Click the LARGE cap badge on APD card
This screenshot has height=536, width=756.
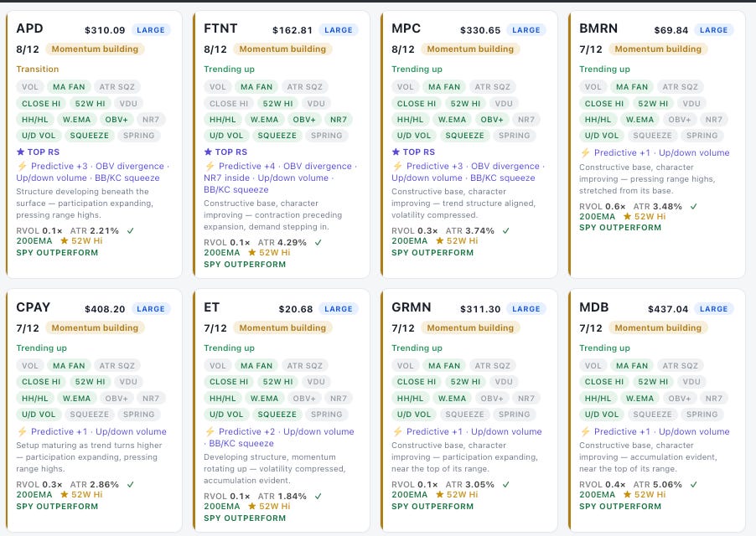tap(150, 30)
